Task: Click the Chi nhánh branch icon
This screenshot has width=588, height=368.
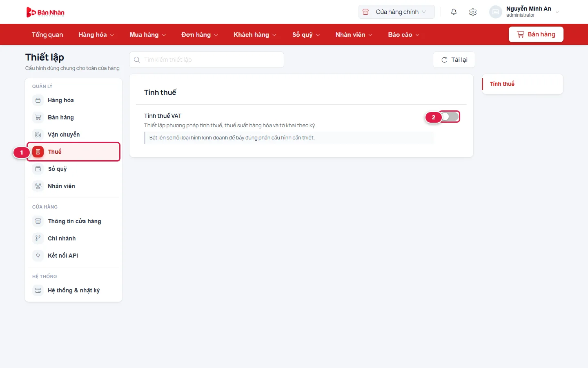Action: tap(38, 238)
